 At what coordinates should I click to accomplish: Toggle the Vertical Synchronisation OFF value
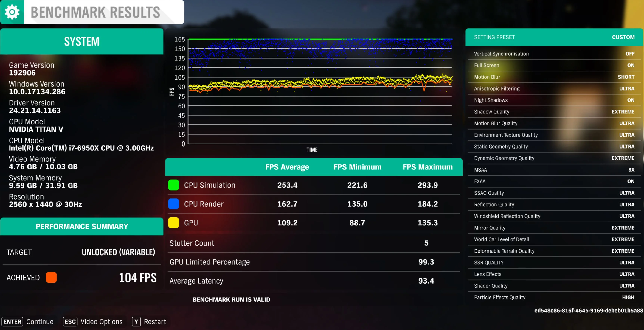coord(630,54)
